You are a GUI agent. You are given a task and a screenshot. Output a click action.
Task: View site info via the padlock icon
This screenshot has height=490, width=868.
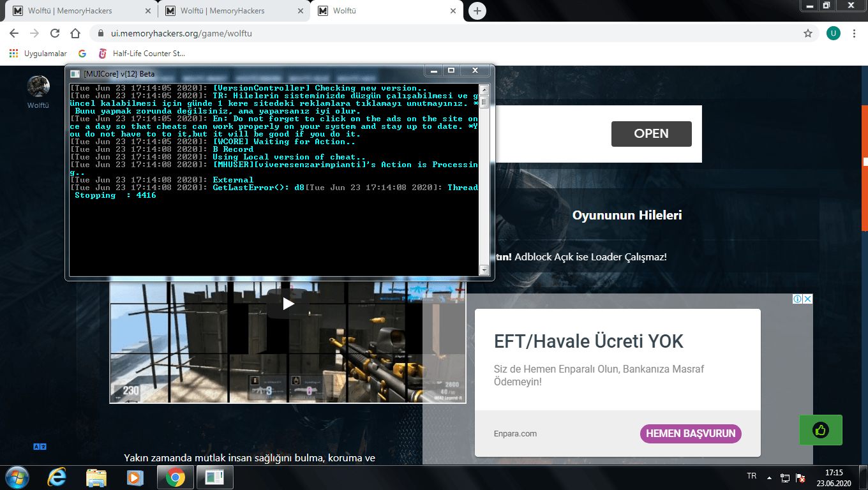(100, 33)
